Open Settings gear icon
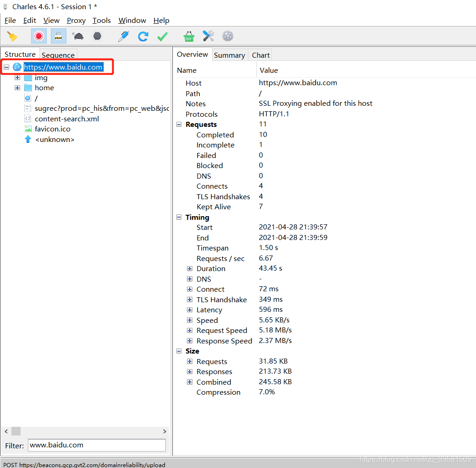The height and width of the screenshot is (468, 476). pyautogui.click(x=228, y=36)
